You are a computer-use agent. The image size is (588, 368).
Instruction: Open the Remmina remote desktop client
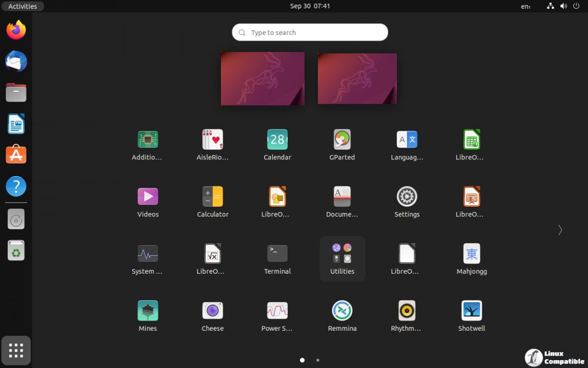coord(342,311)
